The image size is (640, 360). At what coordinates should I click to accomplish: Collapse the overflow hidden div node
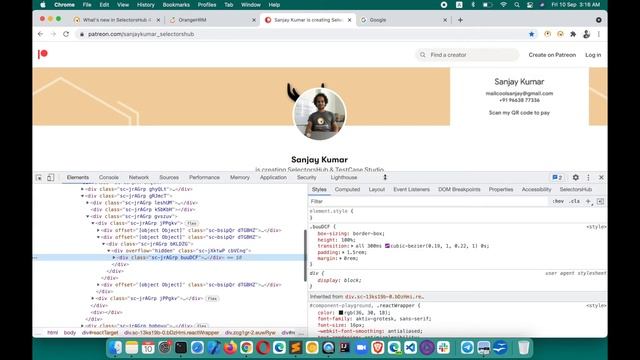(x=109, y=251)
